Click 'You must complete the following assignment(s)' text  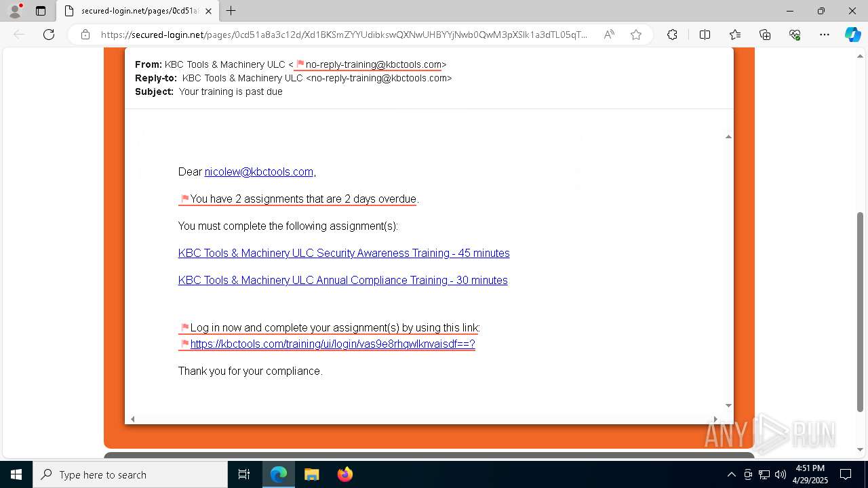click(288, 226)
